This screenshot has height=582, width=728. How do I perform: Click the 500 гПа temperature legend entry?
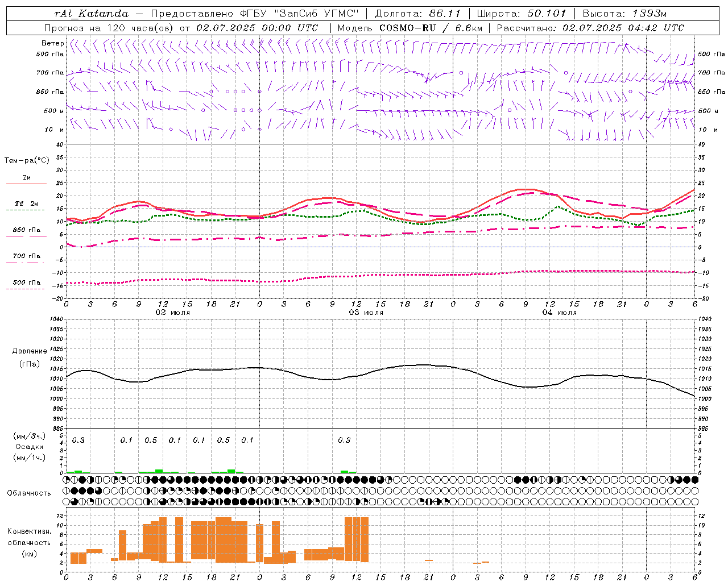(x=26, y=282)
